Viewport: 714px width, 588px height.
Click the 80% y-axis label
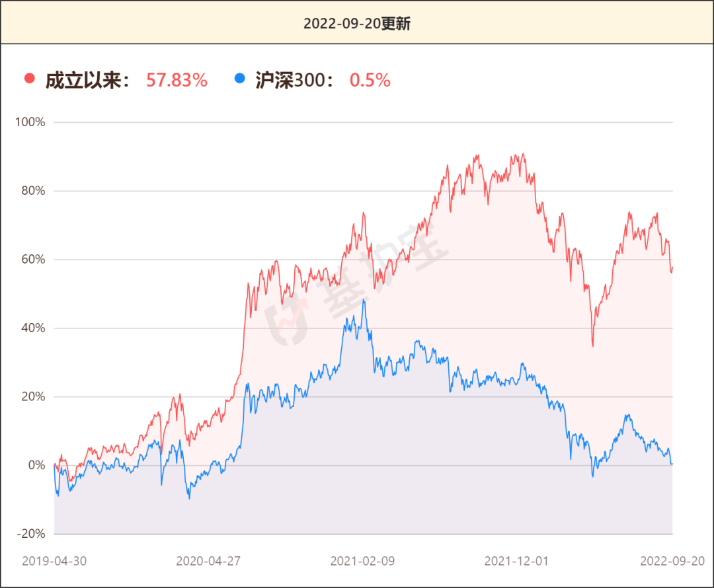pos(32,191)
